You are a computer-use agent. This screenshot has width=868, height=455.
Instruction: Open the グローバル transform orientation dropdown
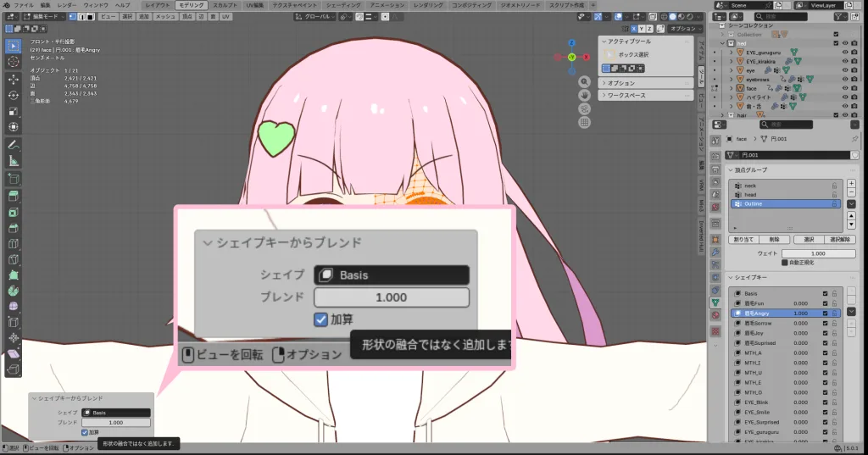314,17
